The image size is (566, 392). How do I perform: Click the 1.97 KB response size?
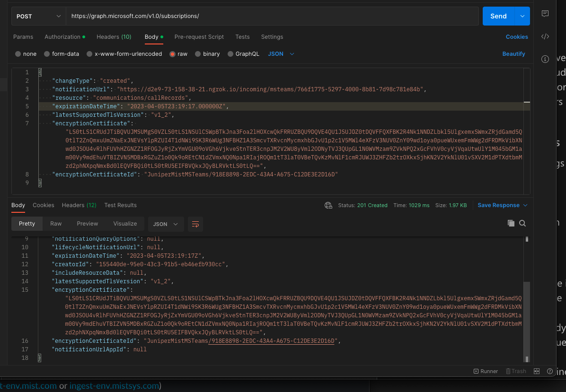point(457,205)
